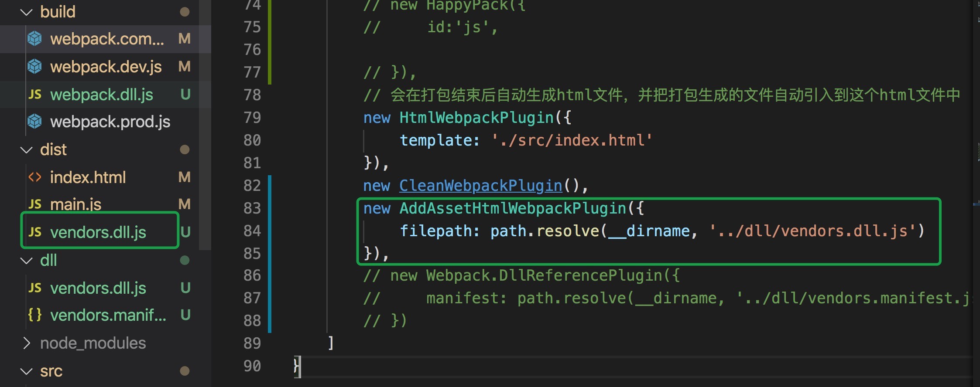Click line number 78 in gutter
The height and width of the screenshot is (387, 980).
252,95
